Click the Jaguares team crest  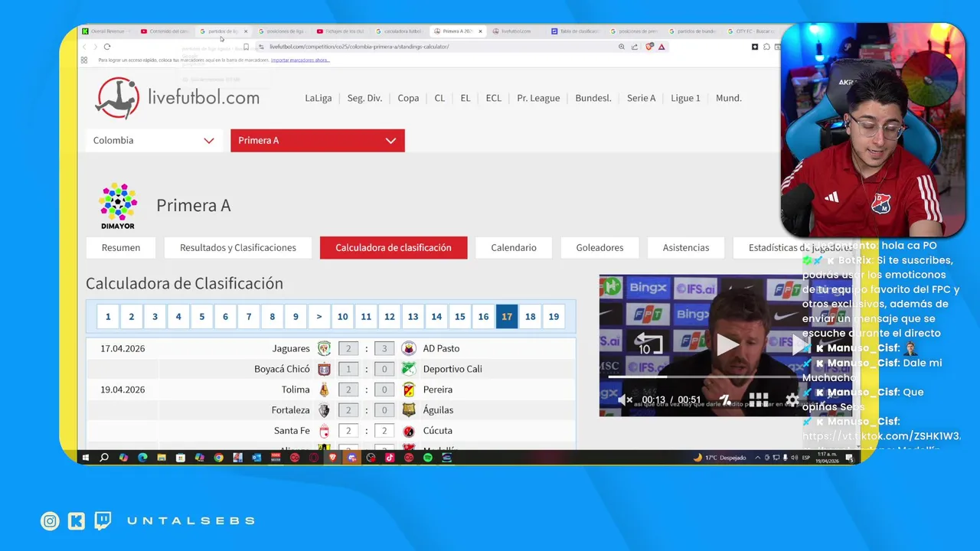(x=324, y=348)
